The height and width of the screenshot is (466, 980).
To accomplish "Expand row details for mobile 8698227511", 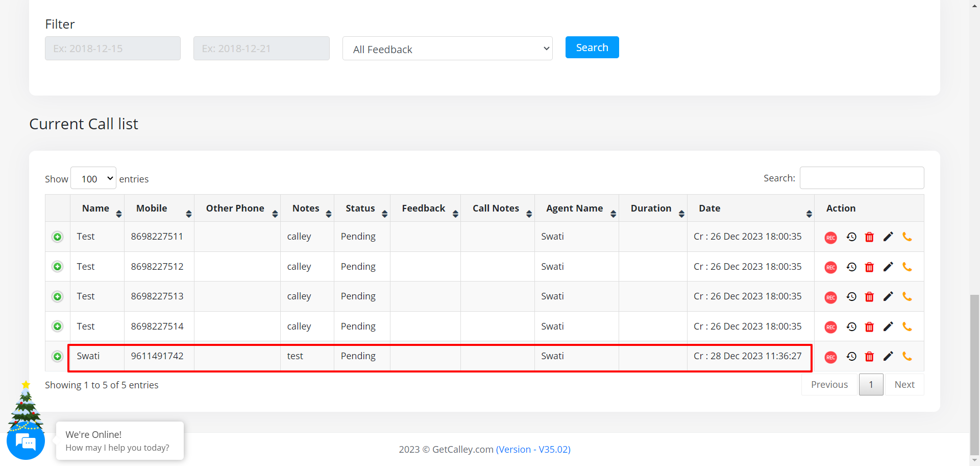I will [x=58, y=237].
